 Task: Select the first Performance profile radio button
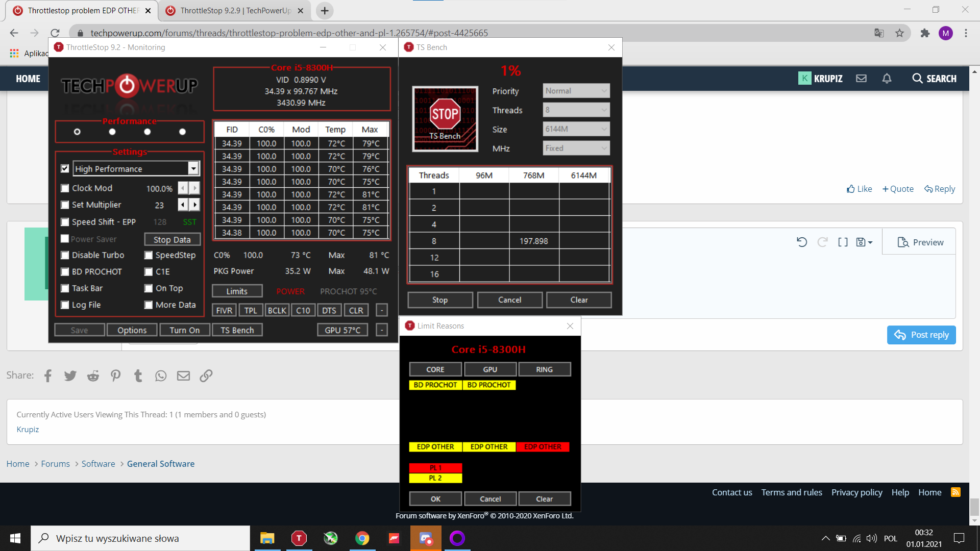pos(77,132)
